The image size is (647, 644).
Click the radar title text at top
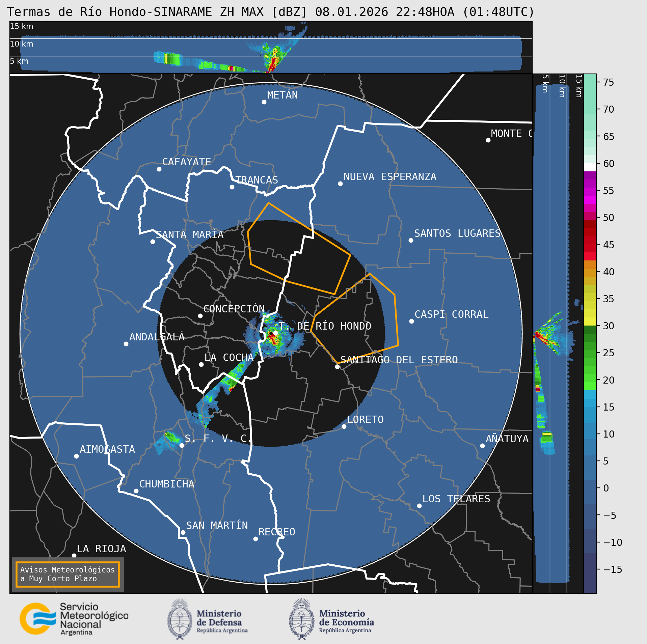(x=271, y=12)
